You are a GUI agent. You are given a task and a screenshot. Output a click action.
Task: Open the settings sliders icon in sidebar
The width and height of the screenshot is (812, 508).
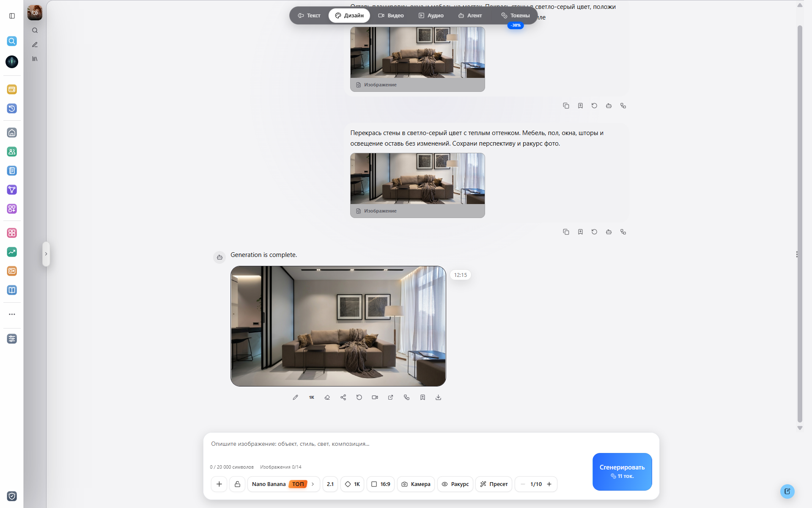(x=12, y=339)
